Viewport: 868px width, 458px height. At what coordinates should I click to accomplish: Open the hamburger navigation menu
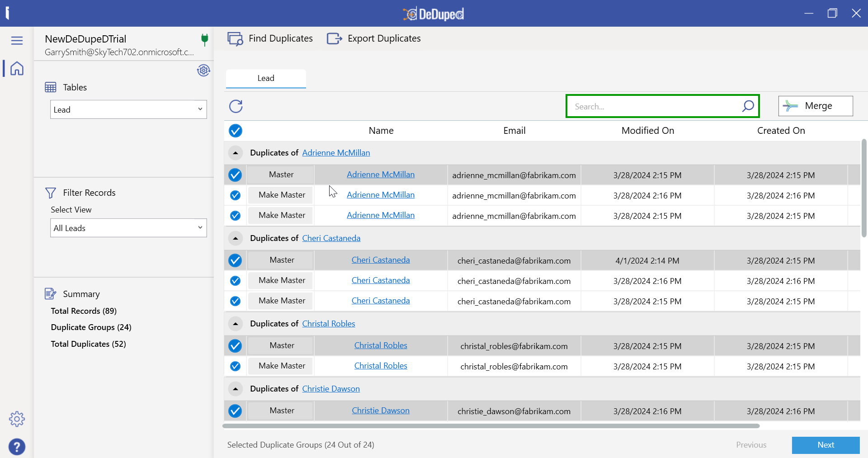[x=17, y=41]
